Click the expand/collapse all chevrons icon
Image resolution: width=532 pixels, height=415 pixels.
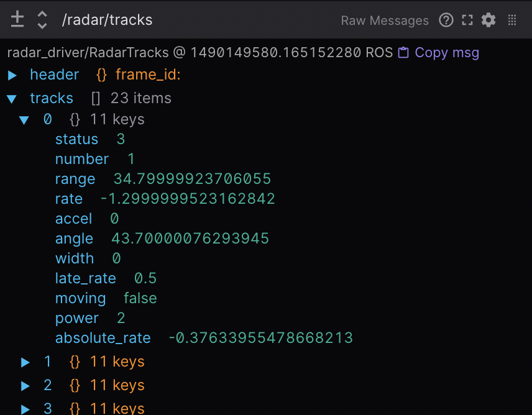click(42, 20)
